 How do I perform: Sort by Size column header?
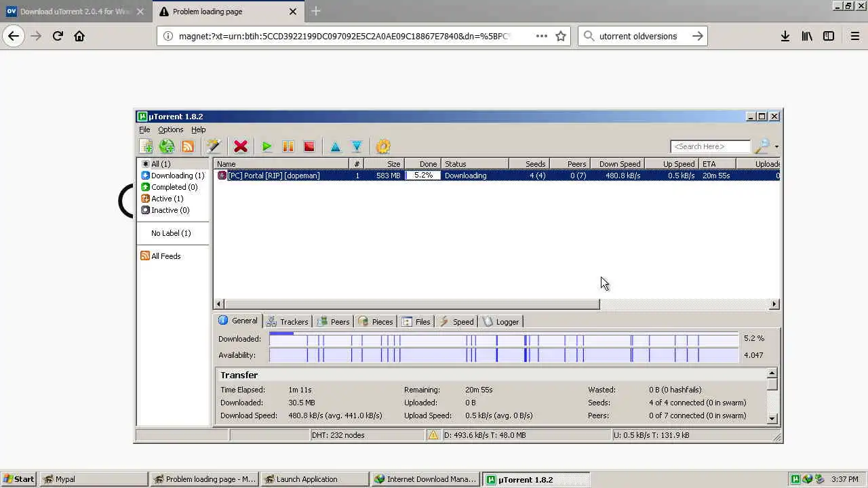384,164
